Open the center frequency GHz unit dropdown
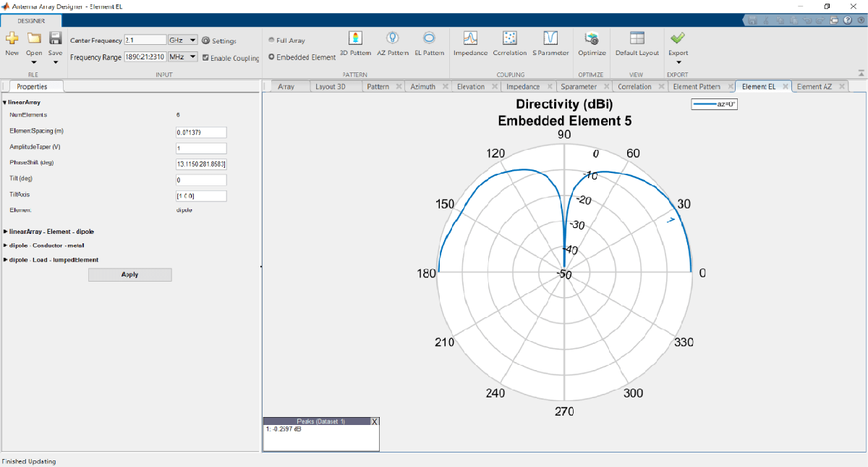This screenshot has width=868, height=467. click(x=182, y=41)
